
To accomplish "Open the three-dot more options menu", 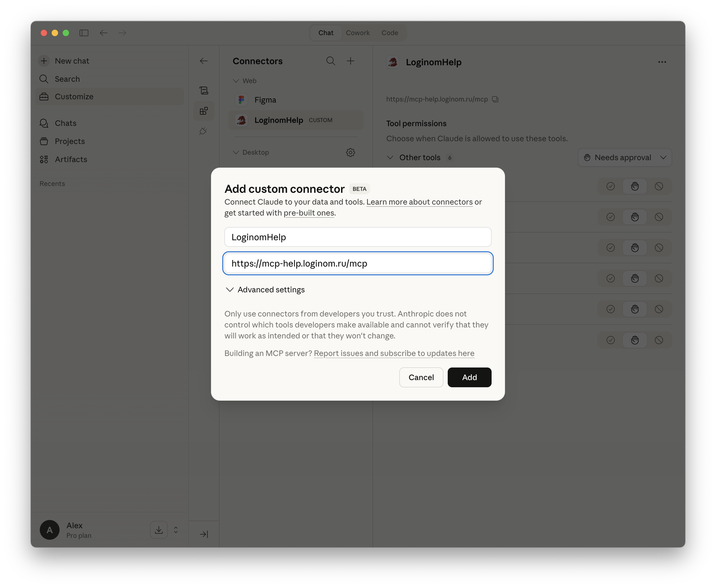I will [x=662, y=62].
